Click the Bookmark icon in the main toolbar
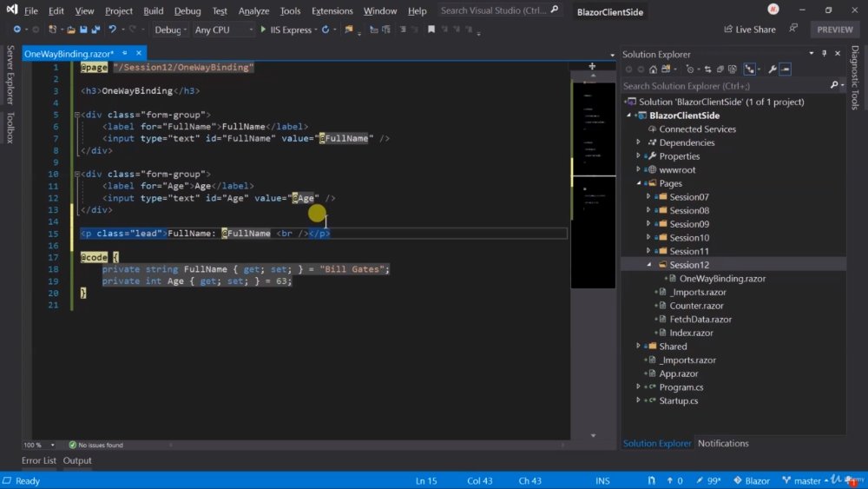Image resolution: width=868 pixels, height=489 pixels. point(431,30)
